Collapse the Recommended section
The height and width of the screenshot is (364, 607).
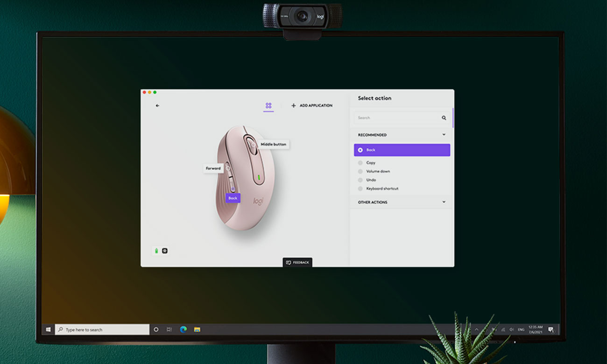tap(444, 135)
